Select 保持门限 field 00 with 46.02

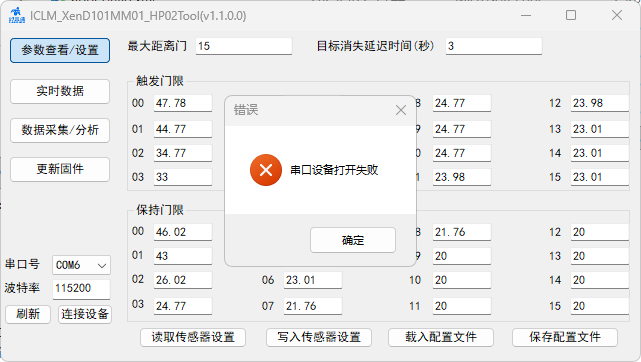coord(183,232)
